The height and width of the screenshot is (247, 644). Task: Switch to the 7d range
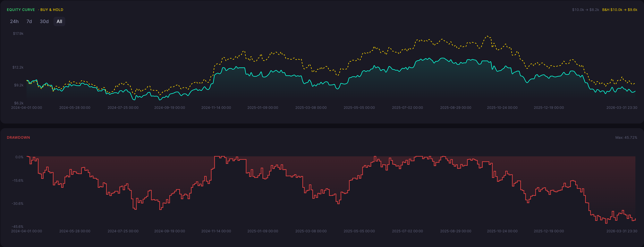coord(29,21)
